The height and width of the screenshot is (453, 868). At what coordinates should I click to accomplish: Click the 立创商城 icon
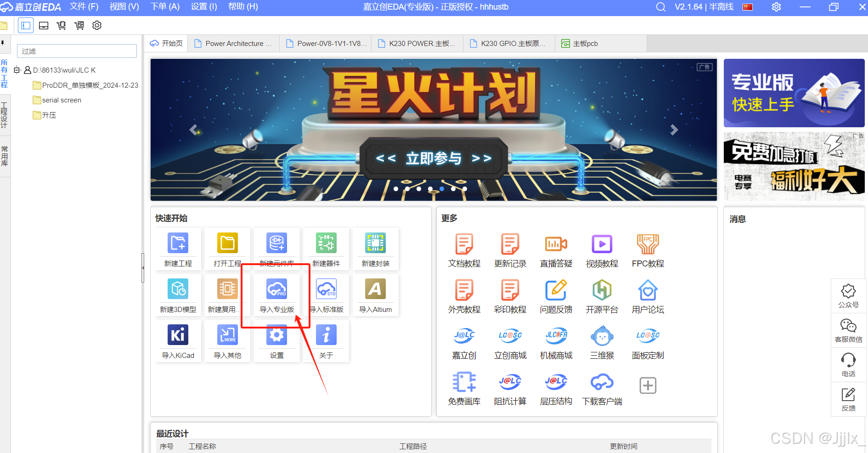(x=510, y=336)
